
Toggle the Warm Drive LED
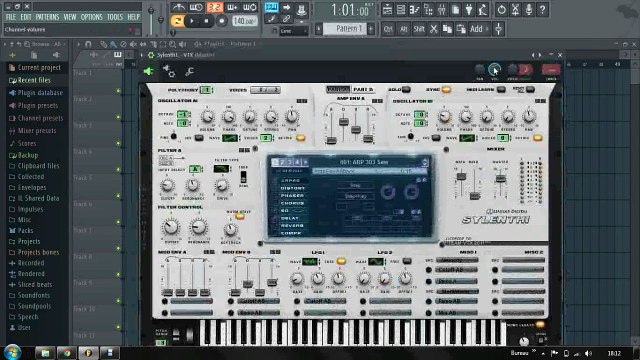tap(240, 217)
